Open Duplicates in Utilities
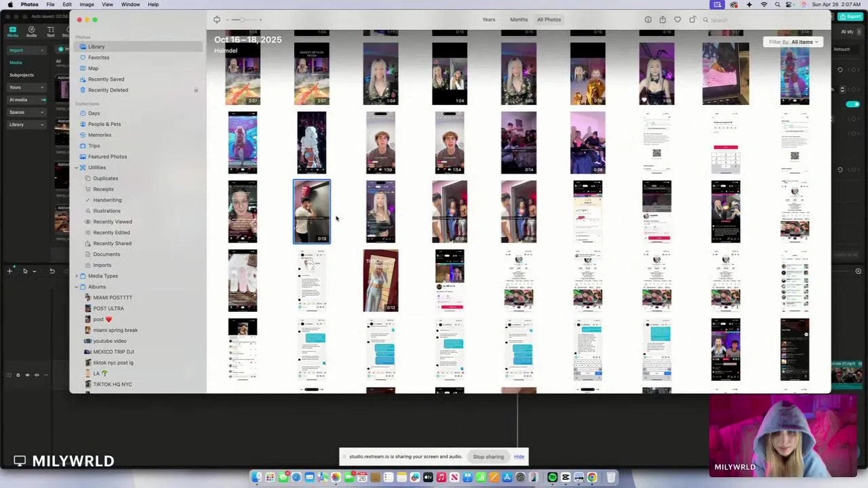Viewport: 868px width, 488px height. (x=105, y=178)
